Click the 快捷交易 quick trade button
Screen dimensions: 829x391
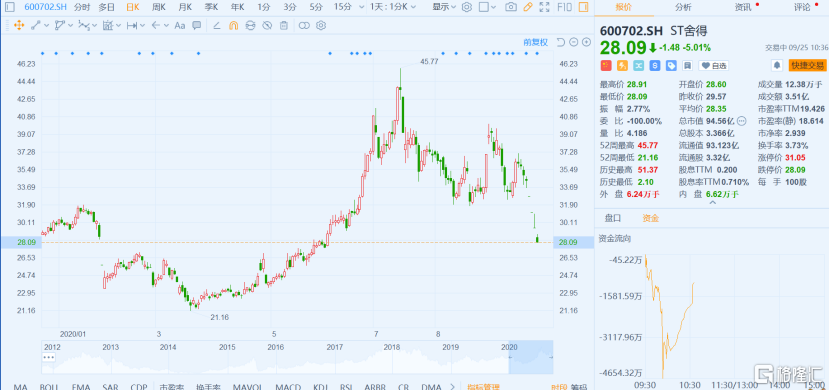pos(806,66)
